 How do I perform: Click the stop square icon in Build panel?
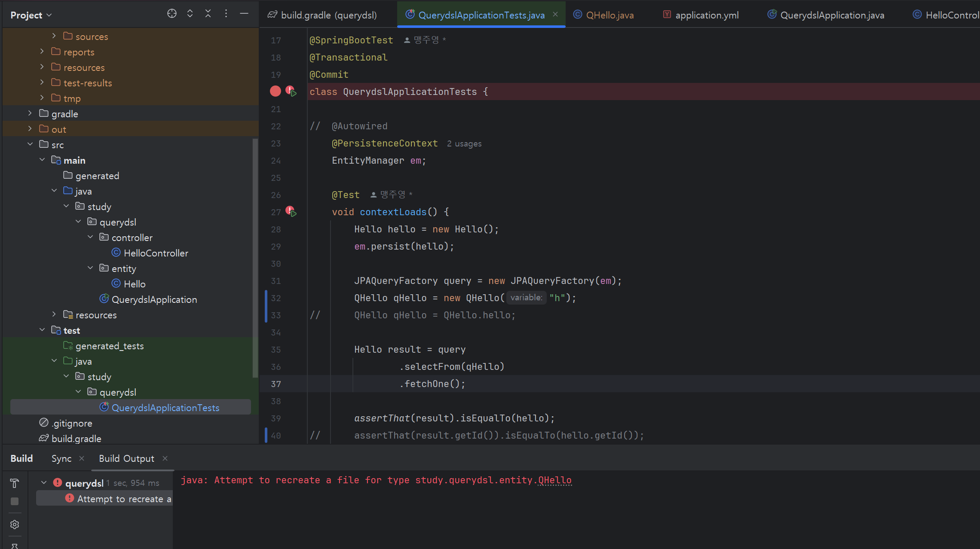pyautogui.click(x=15, y=501)
